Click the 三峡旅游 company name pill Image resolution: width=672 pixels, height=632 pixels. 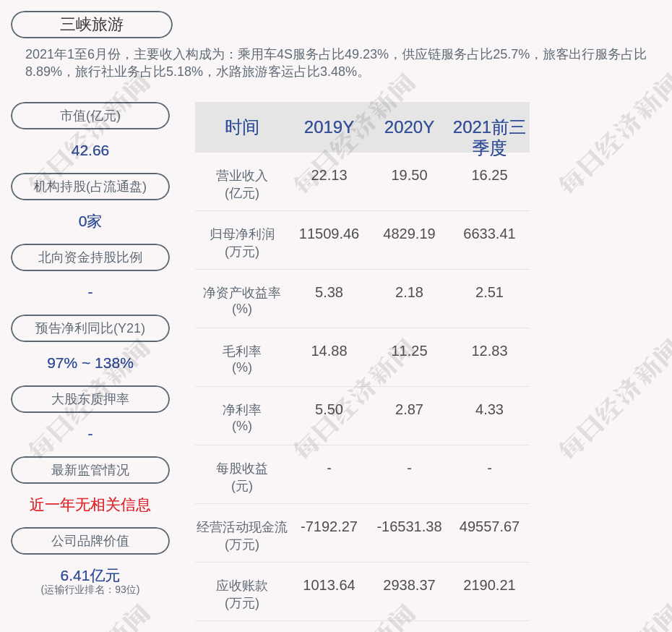92,25
